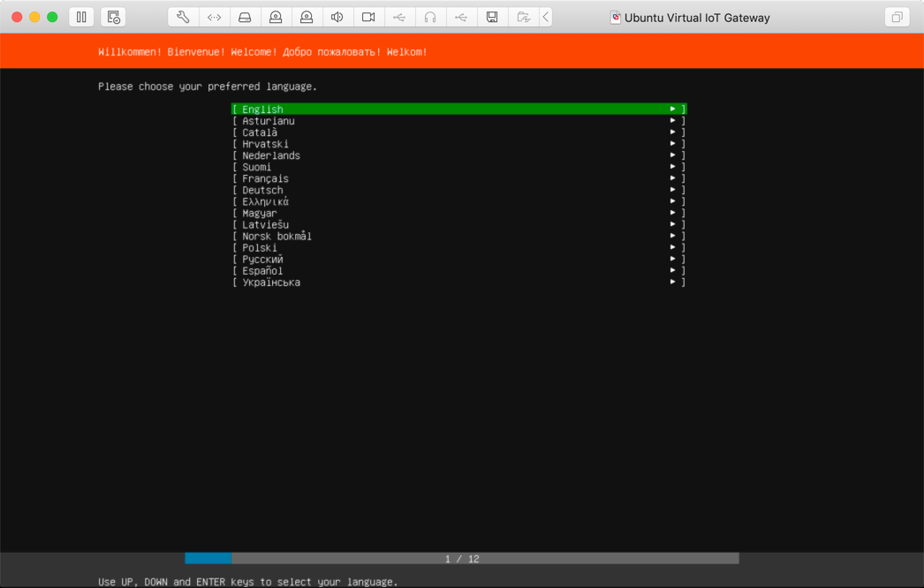924x588 pixels.
Task: Click the orange Welcome banner text
Action: click(x=262, y=52)
